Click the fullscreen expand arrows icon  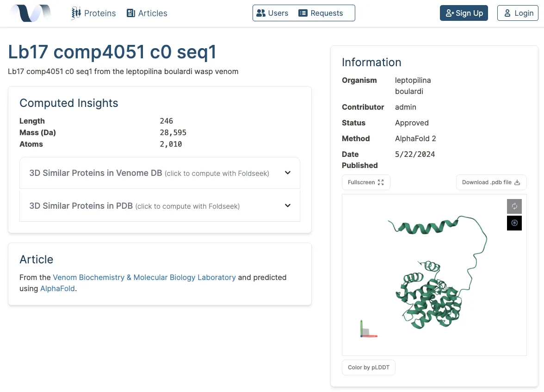coord(381,182)
